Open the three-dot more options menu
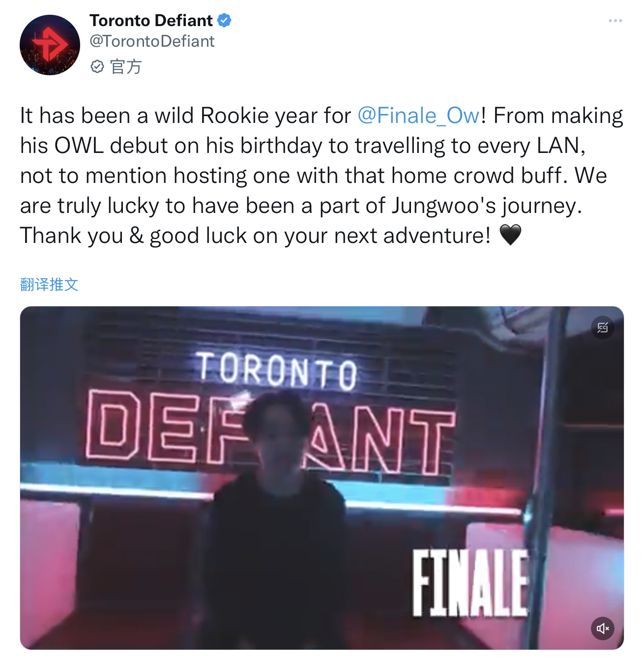The image size is (644, 658). 615,21
